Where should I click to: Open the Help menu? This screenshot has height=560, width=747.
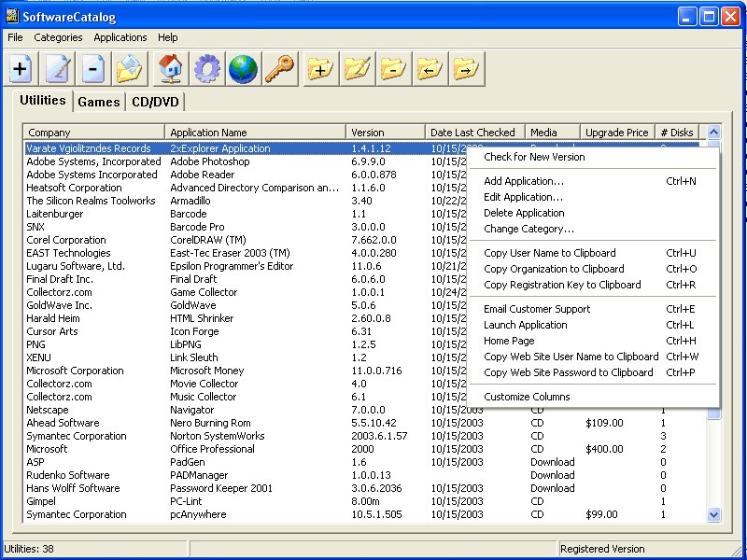(168, 37)
